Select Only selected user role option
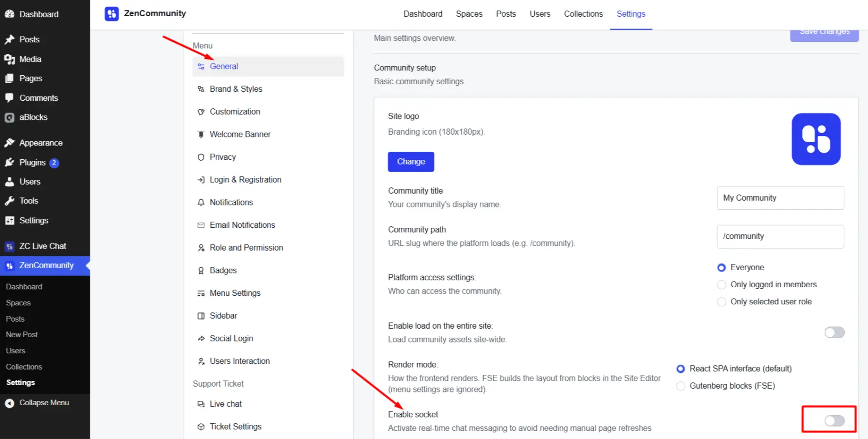This screenshot has width=868, height=439. (x=721, y=302)
